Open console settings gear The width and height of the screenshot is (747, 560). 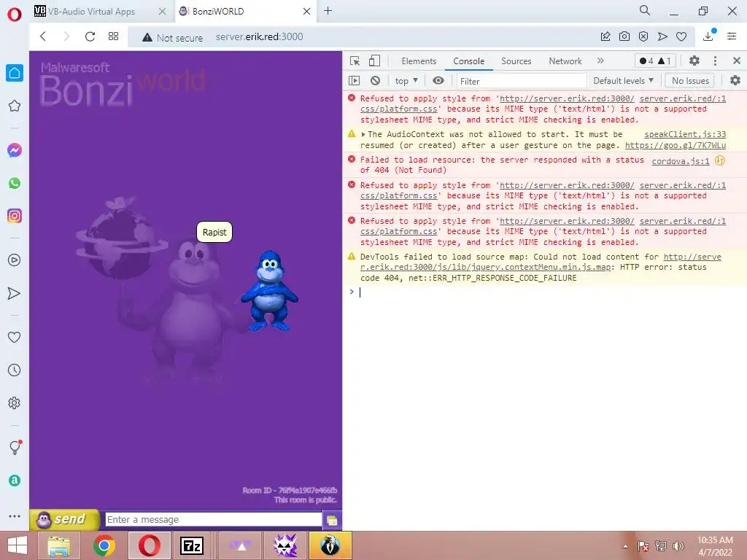pyautogui.click(x=735, y=80)
